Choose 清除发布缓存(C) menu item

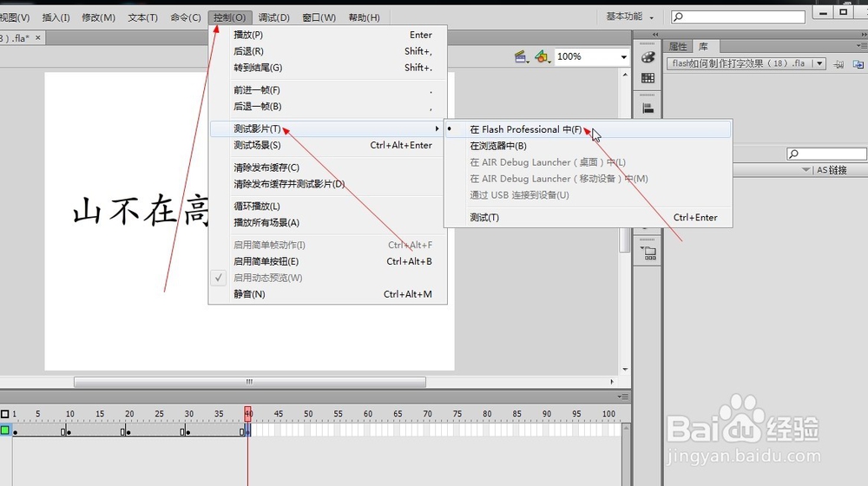coord(328,167)
